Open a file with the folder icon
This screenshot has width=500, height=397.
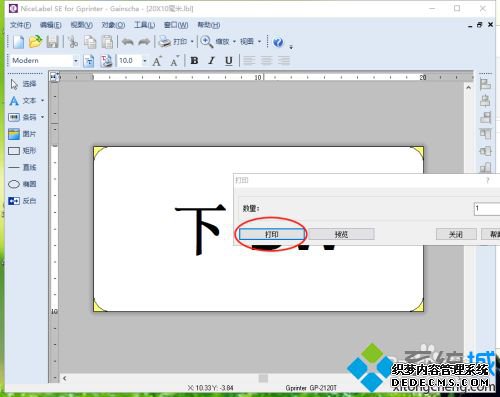click(x=35, y=42)
